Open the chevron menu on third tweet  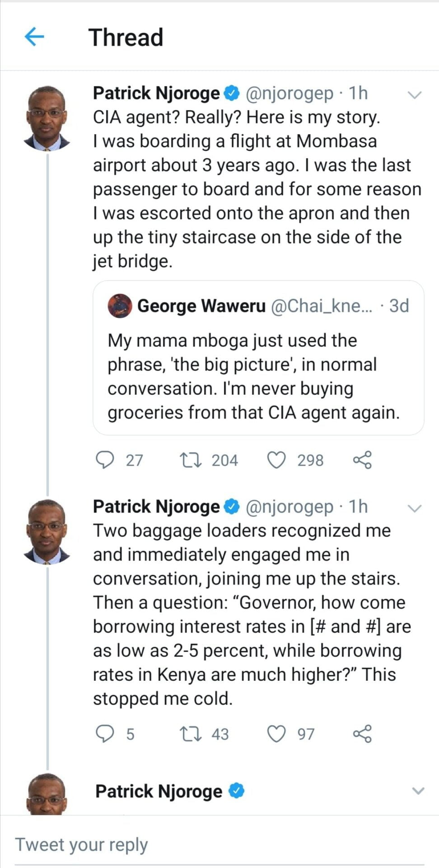418,791
